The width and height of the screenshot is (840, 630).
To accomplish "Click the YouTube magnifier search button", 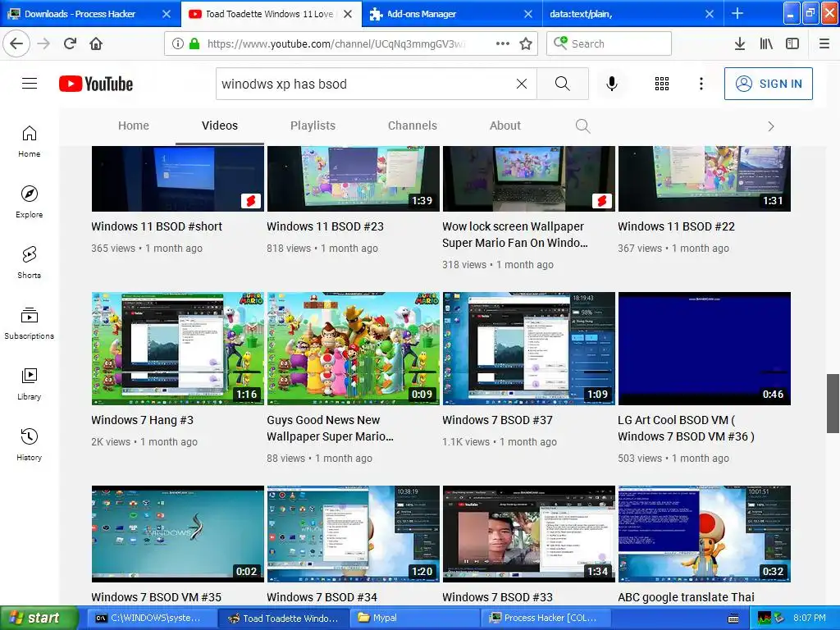I will 563,84.
